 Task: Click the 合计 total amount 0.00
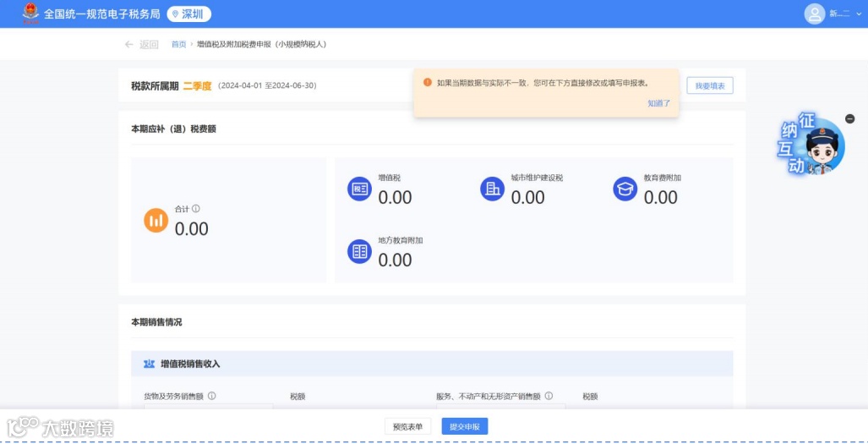[192, 229]
